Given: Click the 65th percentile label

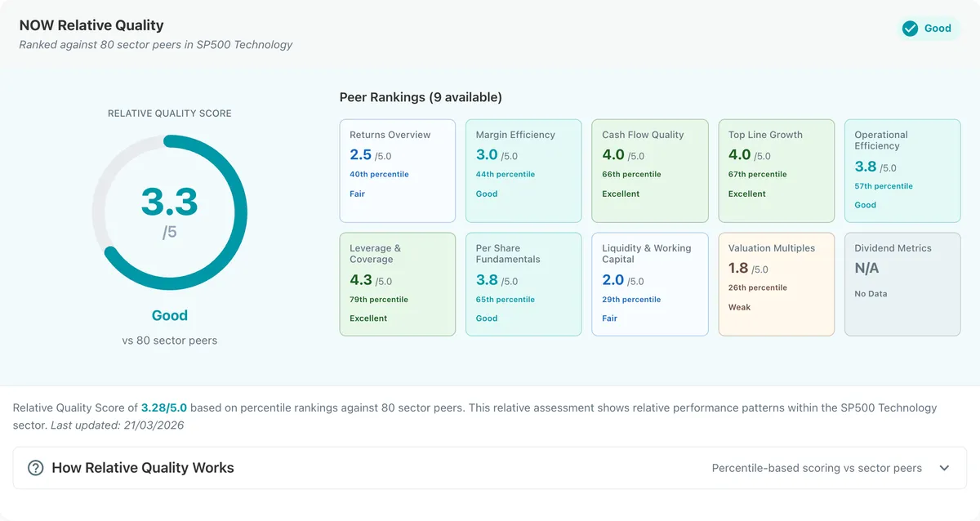Looking at the screenshot, I should [x=506, y=300].
